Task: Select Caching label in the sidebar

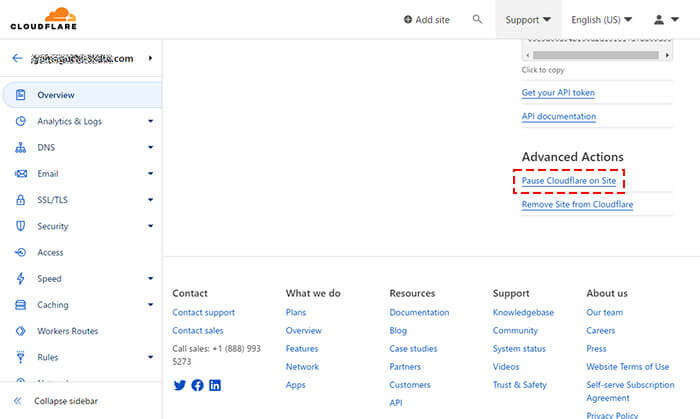Action: [x=53, y=305]
